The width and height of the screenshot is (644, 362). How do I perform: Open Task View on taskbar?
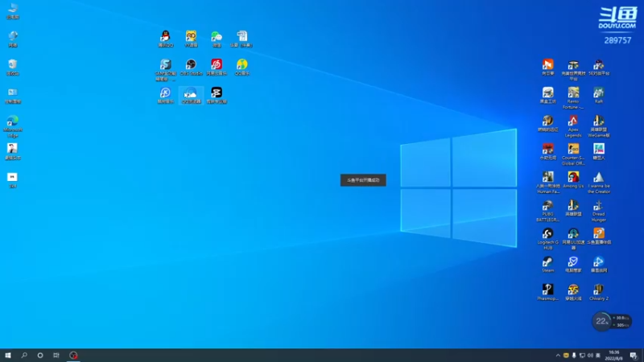click(x=56, y=355)
